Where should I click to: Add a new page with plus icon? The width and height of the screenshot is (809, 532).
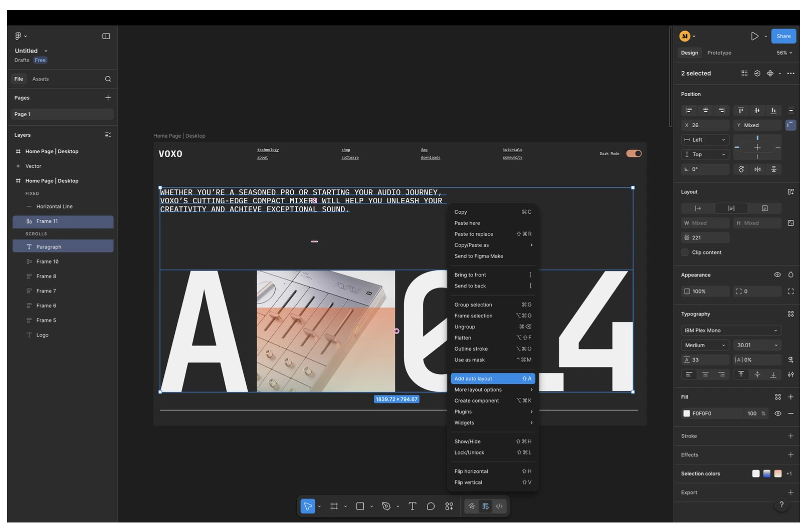click(x=108, y=98)
